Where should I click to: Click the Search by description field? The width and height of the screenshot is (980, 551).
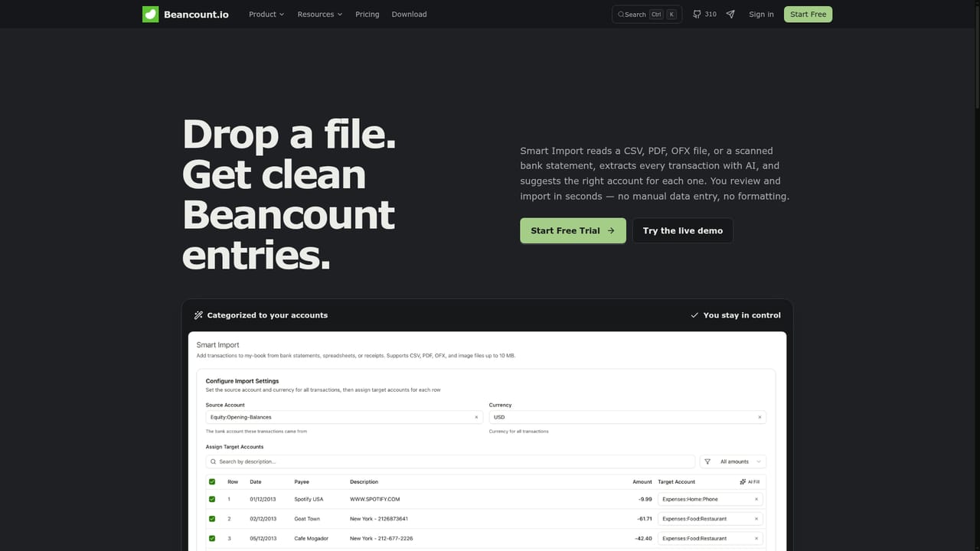[x=450, y=461]
